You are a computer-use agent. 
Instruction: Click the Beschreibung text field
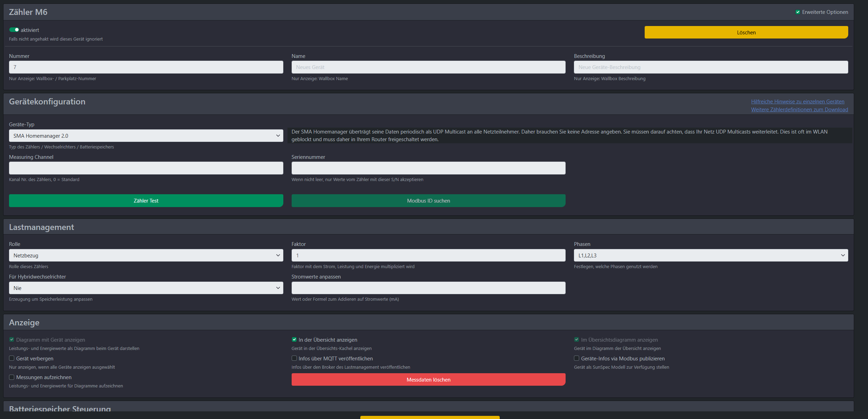click(711, 67)
